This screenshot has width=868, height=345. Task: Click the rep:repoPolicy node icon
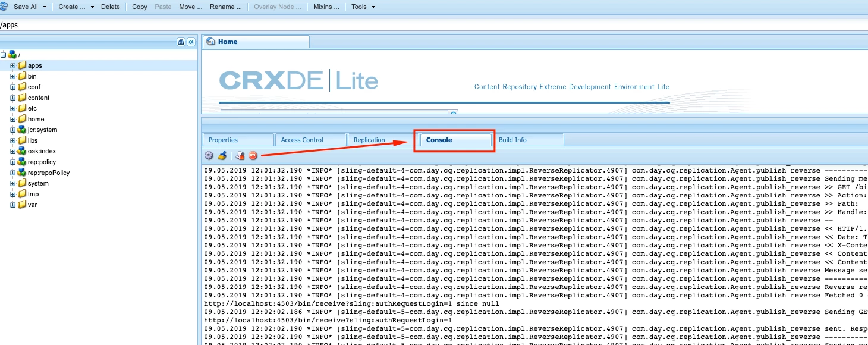tap(22, 172)
